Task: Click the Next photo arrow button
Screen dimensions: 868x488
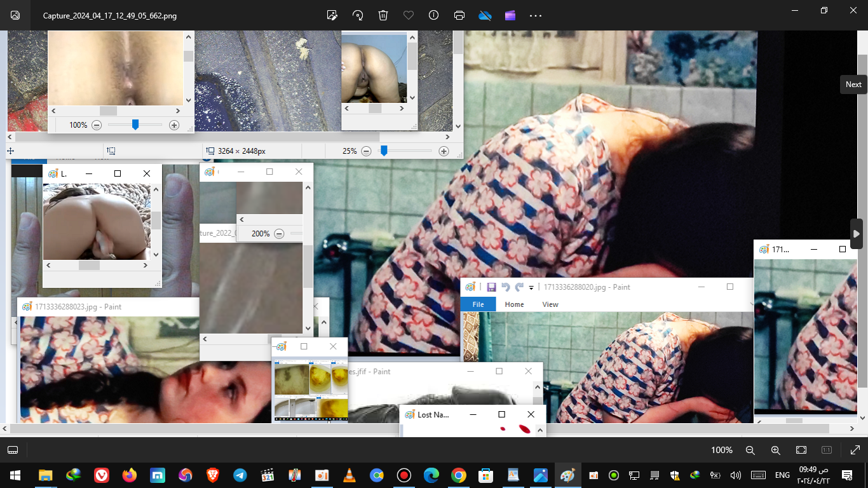Action: (857, 234)
